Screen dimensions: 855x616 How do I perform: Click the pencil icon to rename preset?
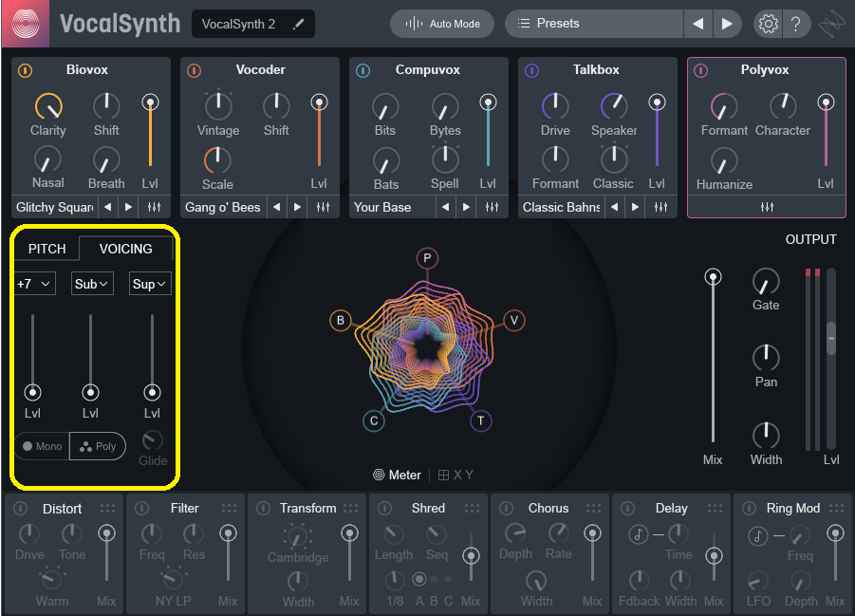[x=298, y=25]
